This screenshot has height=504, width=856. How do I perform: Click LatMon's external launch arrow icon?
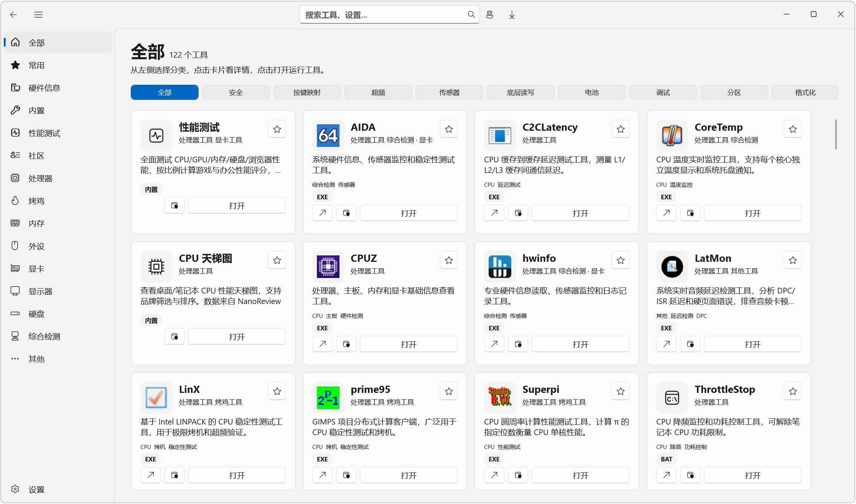coord(666,344)
